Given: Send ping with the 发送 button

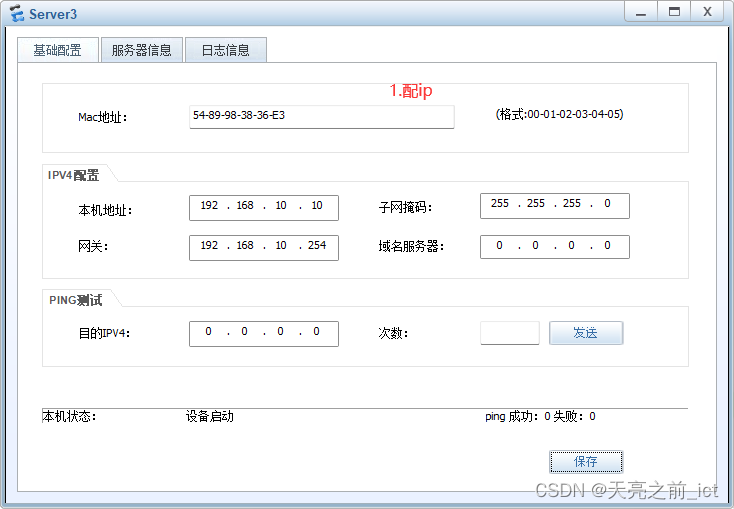Looking at the screenshot, I should point(586,333).
